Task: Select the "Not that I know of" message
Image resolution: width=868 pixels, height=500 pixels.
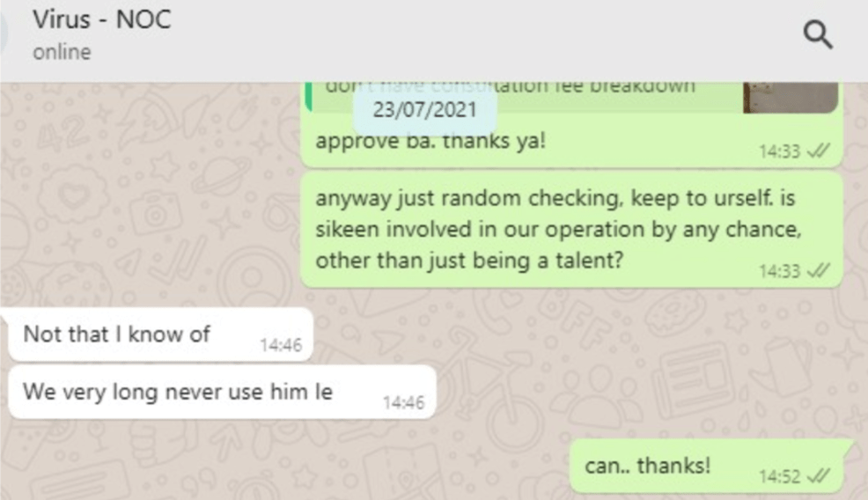Action: point(160,335)
